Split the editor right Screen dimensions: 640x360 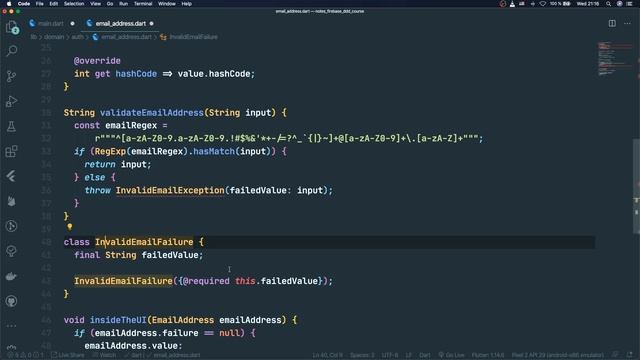point(612,23)
